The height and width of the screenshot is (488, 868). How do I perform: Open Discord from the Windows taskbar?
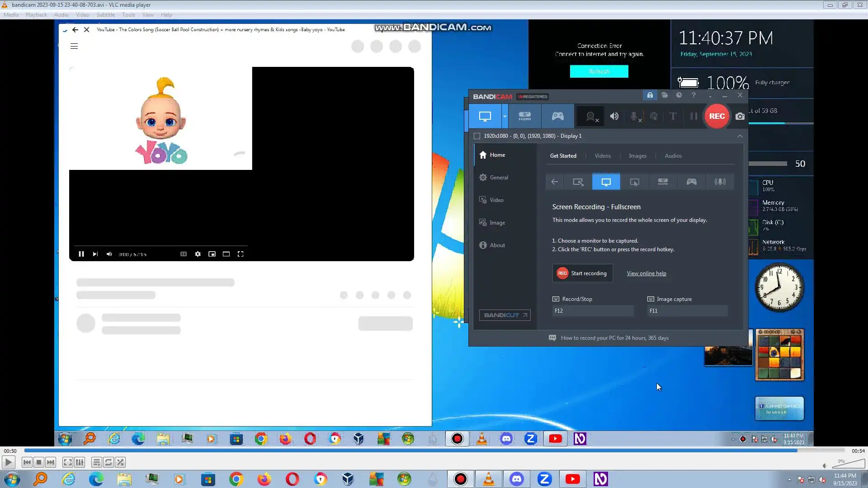click(516, 479)
